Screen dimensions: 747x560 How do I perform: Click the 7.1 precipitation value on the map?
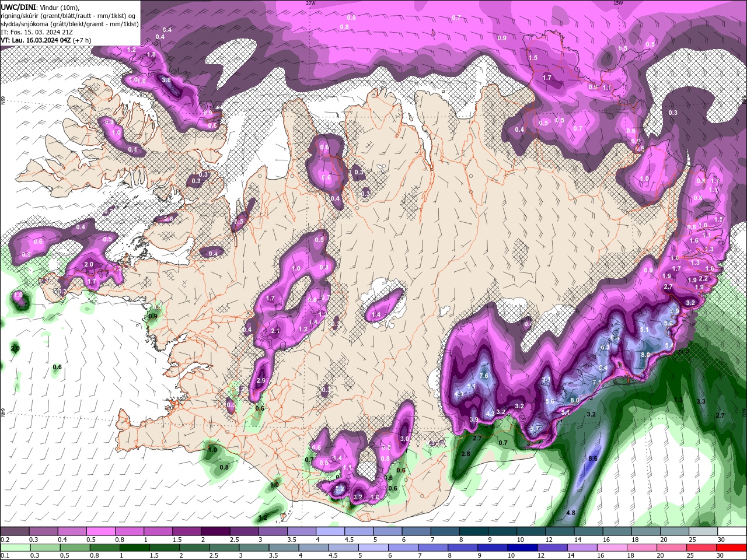pyautogui.click(x=596, y=383)
